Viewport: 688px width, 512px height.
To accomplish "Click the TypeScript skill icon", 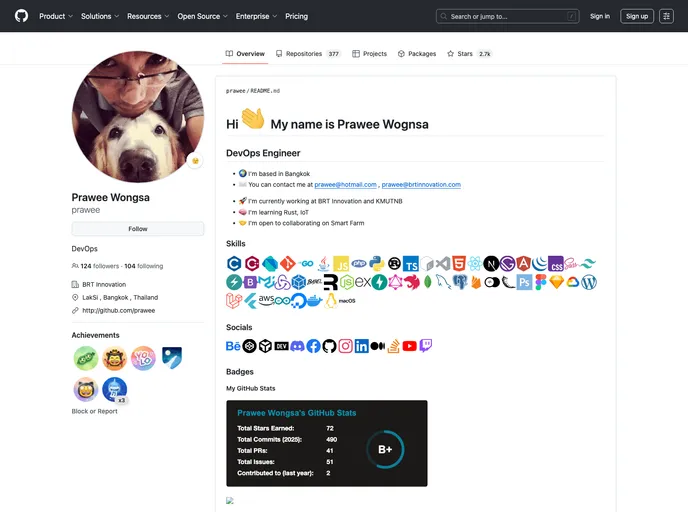I will pyautogui.click(x=411, y=263).
